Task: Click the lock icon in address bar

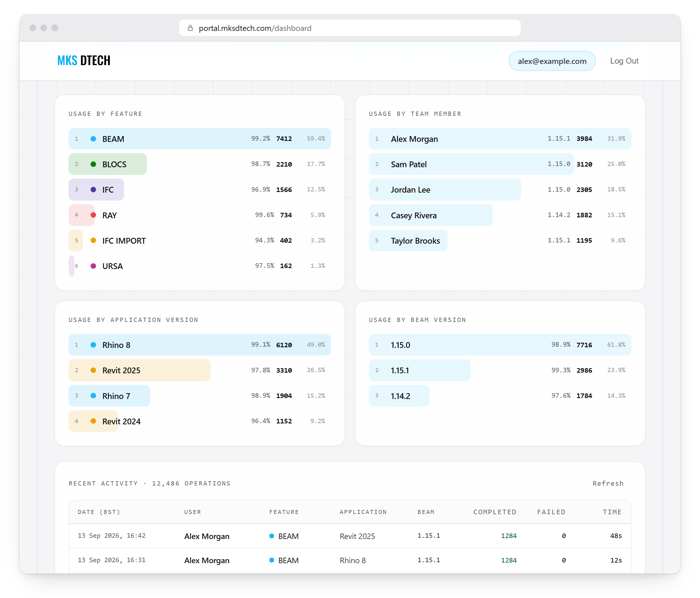Action: pyautogui.click(x=190, y=28)
